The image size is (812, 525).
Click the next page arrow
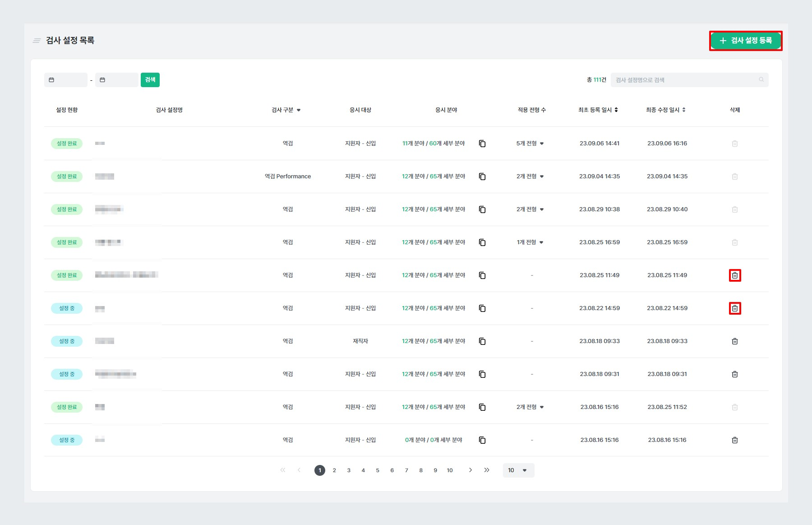[471, 470]
